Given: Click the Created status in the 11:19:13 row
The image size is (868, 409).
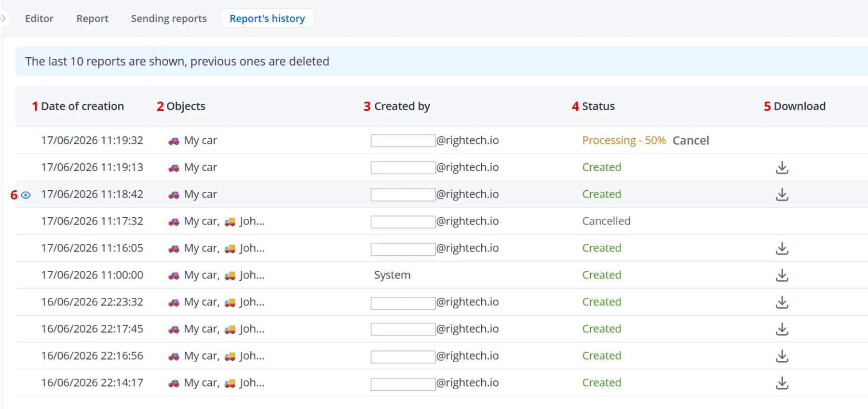Looking at the screenshot, I should click(601, 167).
